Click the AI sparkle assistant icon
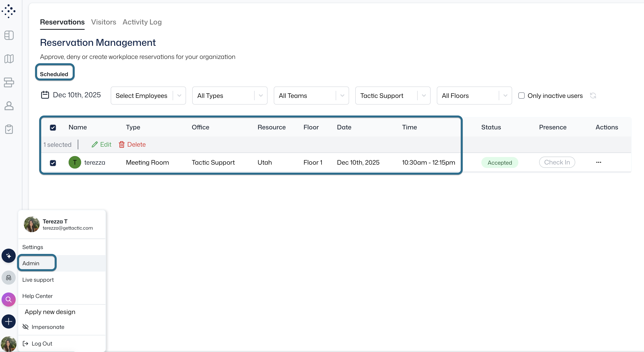This screenshot has width=644, height=352. click(8, 256)
